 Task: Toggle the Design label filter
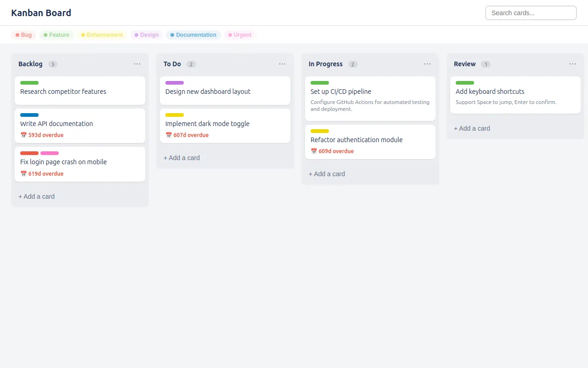pos(147,35)
